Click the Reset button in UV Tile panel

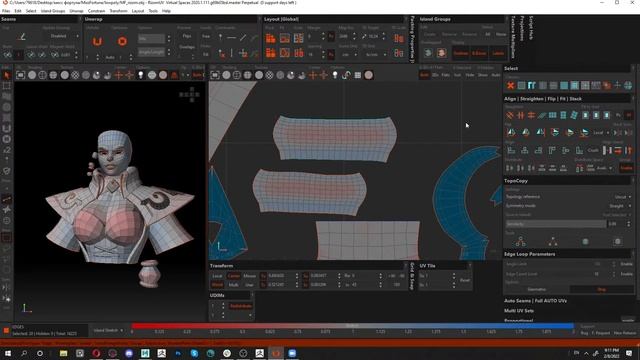tap(464, 280)
